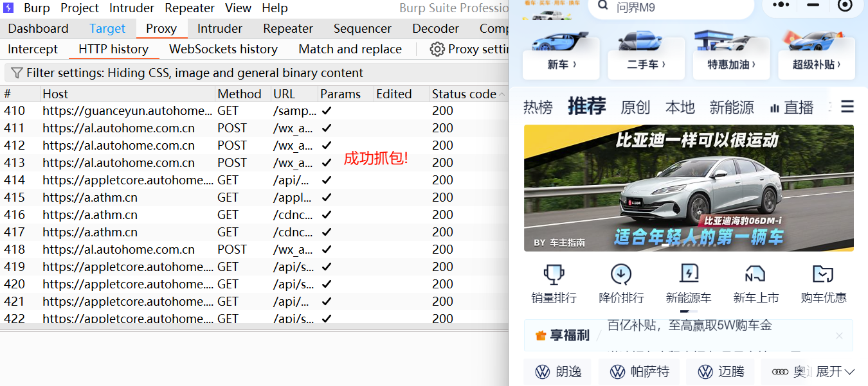Click the mini program minimize capsule button
Image resolution: width=868 pixels, height=386 pixels.
[813, 5]
